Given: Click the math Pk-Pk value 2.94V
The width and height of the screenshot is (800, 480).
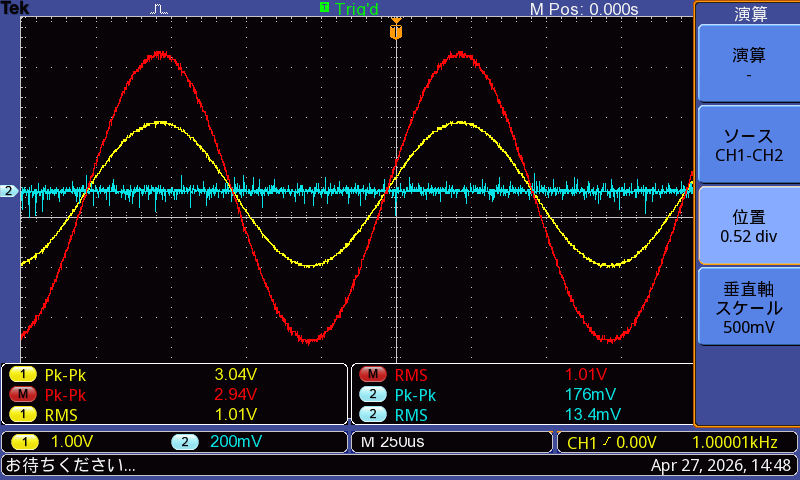Looking at the screenshot, I should [236, 394].
